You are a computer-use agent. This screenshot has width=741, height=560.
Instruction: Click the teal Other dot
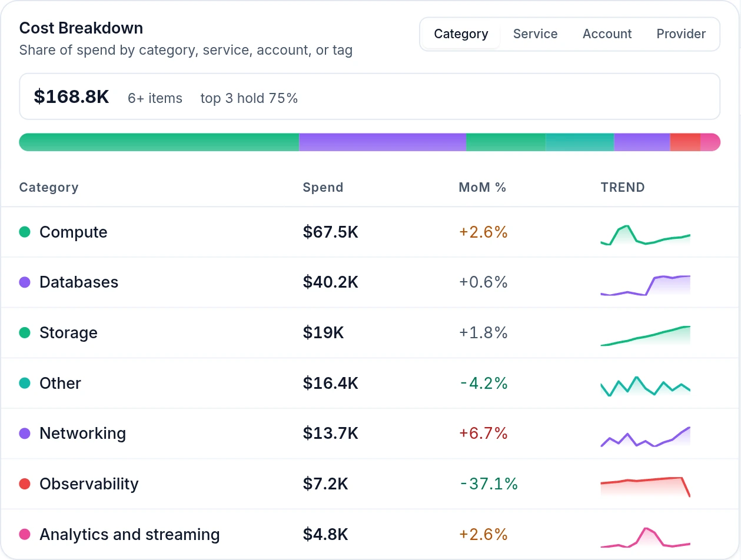[25, 384]
